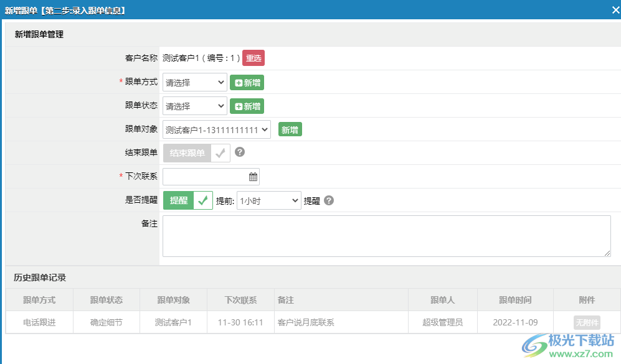Select 测试客户1 cell in history table
The width and height of the screenshot is (621, 364).
pos(173,322)
